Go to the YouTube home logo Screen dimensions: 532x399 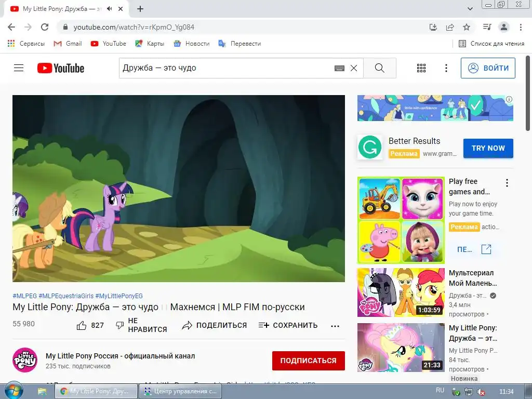click(61, 68)
